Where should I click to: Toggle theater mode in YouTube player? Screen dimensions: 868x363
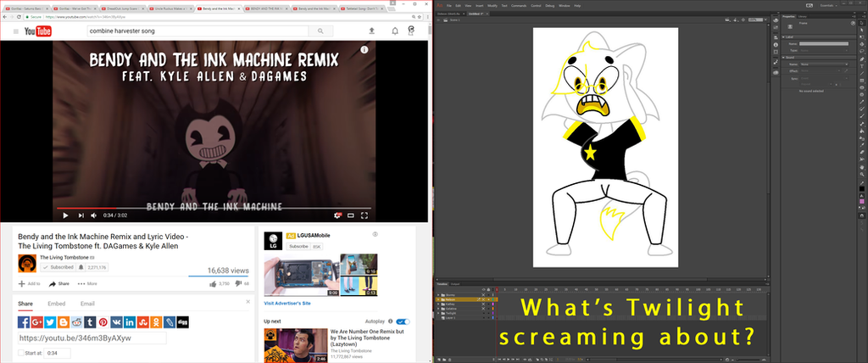coord(351,215)
